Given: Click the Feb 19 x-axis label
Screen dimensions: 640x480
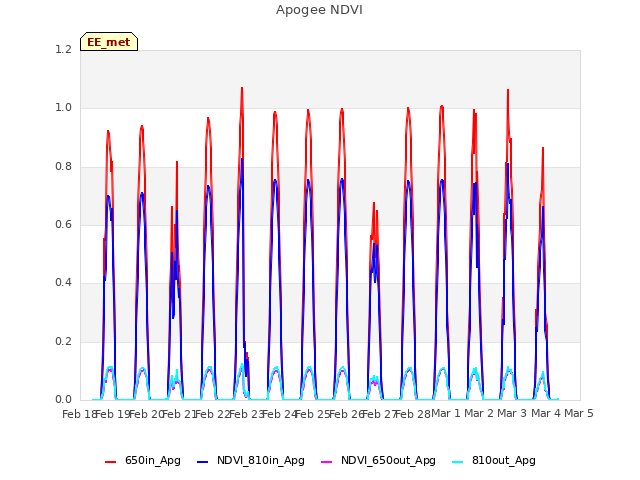Looking at the screenshot, I should click(x=113, y=414).
